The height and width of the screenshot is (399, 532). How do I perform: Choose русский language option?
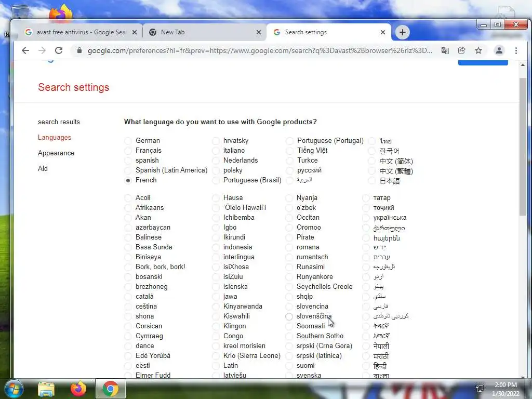[x=289, y=170]
